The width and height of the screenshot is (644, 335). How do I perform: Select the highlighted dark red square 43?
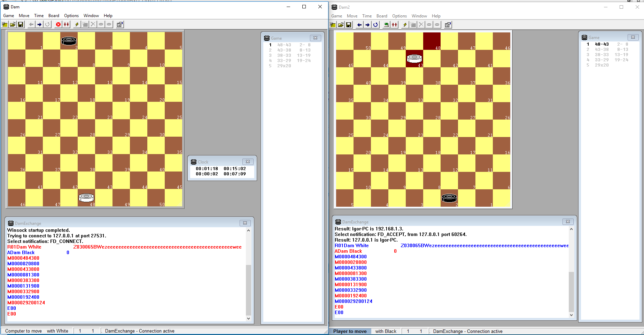(414, 59)
